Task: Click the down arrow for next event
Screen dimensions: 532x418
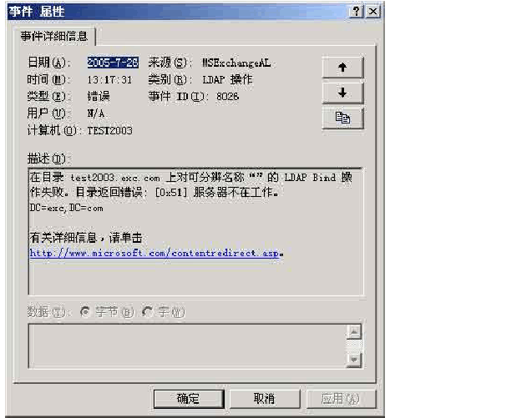Action: coord(342,93)
